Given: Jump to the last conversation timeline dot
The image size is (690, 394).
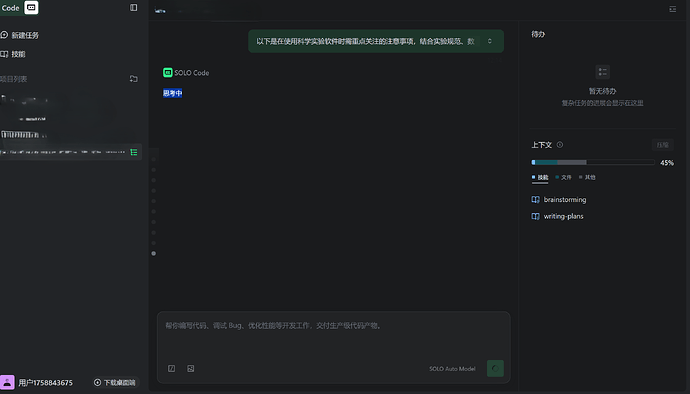Looking at the screenshot, I should (x=154, y=254).
